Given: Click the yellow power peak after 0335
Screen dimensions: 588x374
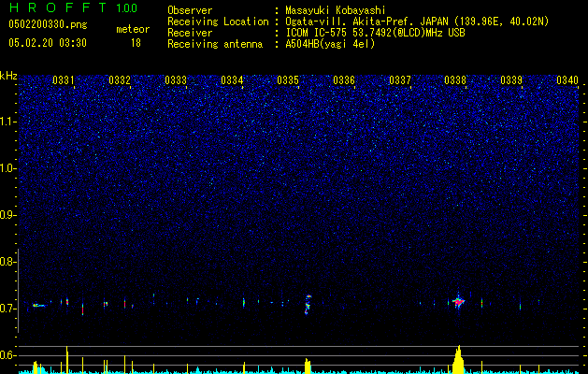Looking at the screenshot, I should coord(308,367).
